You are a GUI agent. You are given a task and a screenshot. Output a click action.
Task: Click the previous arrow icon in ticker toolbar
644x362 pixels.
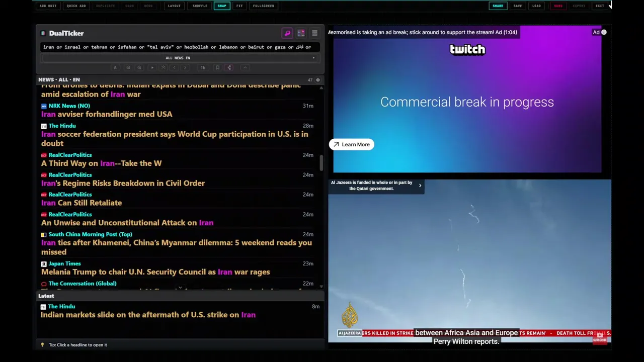pyautogui.click(x=174, y=67)
